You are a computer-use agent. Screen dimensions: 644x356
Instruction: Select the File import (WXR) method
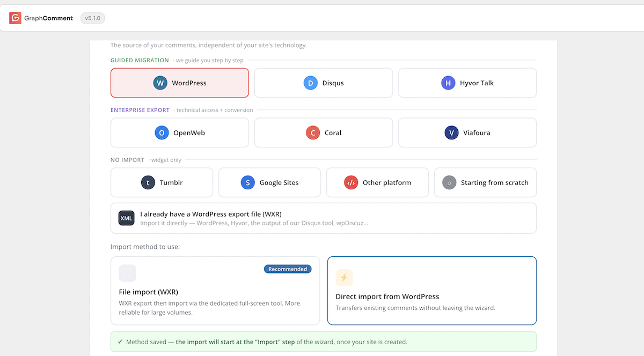click(x=215, y=291)
